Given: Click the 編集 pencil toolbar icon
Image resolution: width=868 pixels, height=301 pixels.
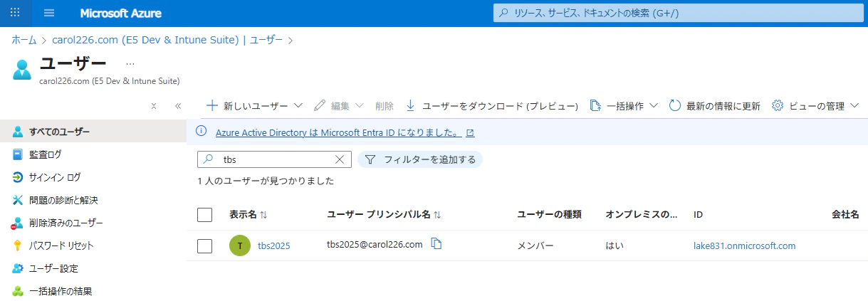Looking at the screenshot, I should pyautogui.click(x=320, y=105).
